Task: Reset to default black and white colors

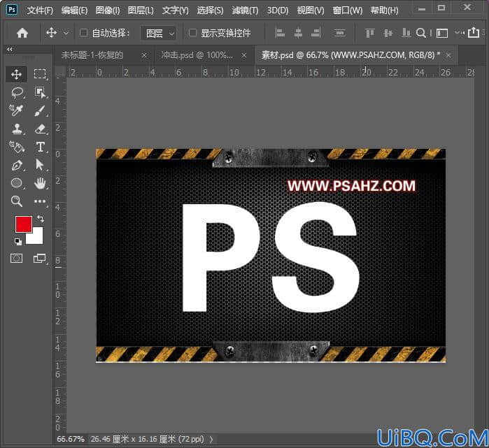Action: tap(18, 241)
